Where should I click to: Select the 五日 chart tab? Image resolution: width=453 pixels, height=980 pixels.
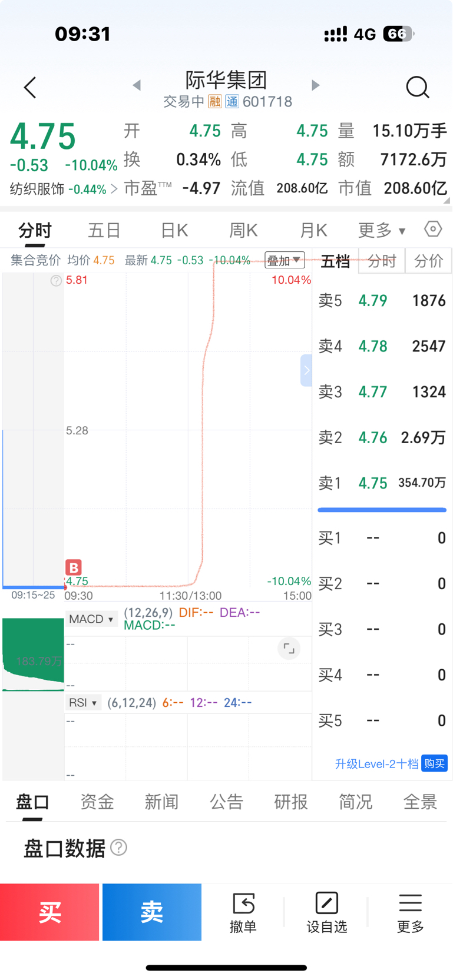(104, 230)
